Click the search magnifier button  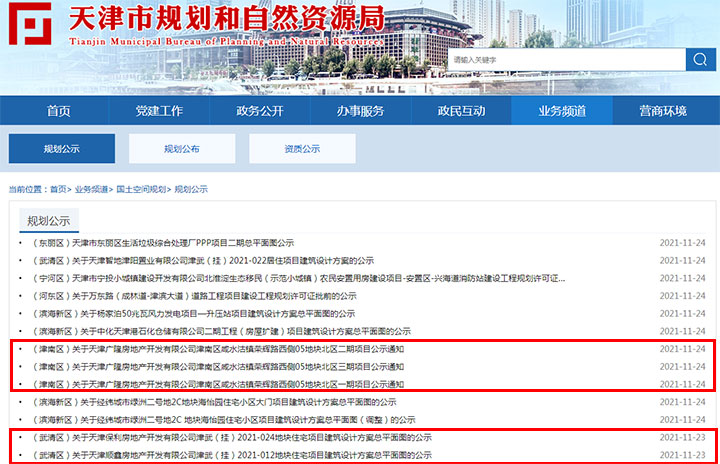(700, 59)
